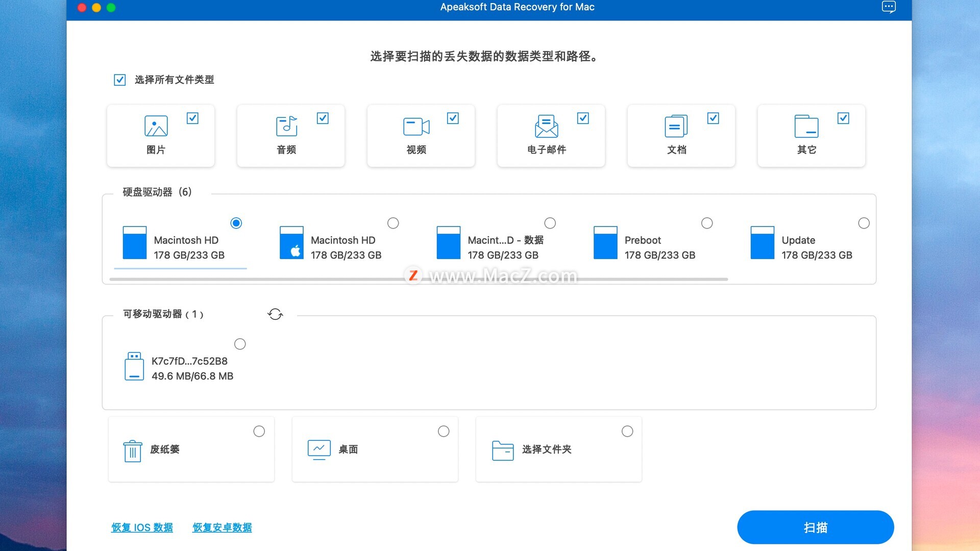
Task: Uncheck the document (文档) checkbox
Action: (713, 118)
